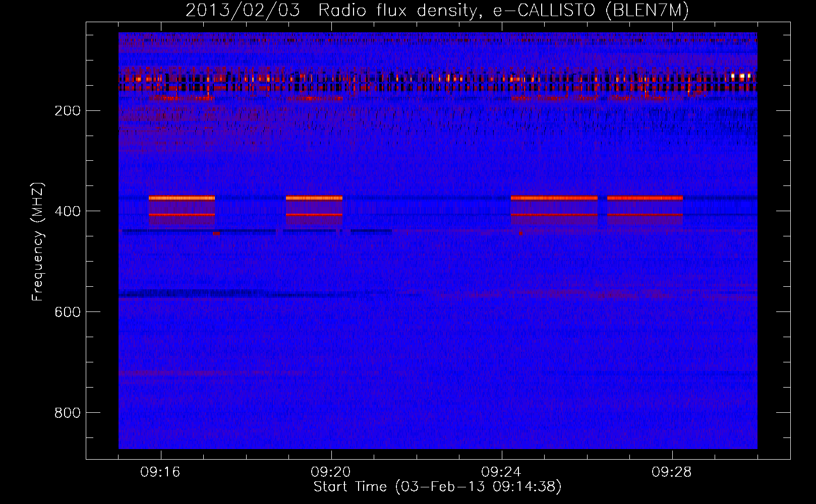
Task: Click the 400 frequency tick label
Action: (x=68, y=212)
